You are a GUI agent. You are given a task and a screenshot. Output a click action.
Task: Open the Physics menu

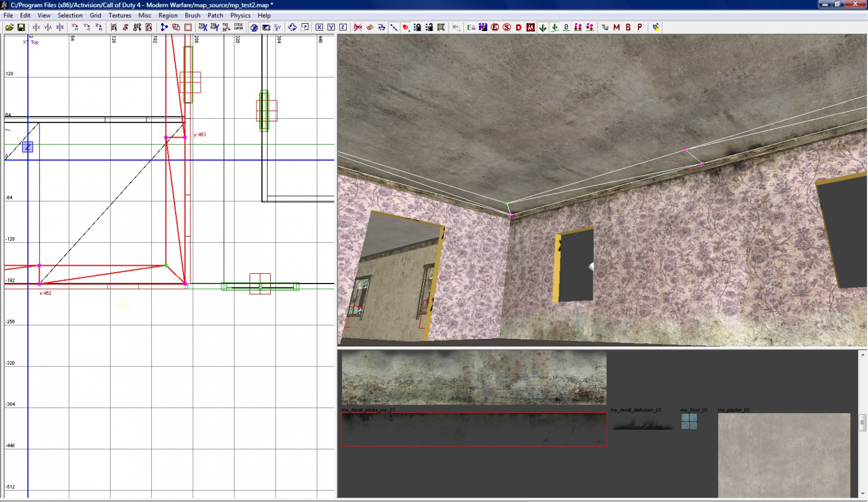point(240,15)
